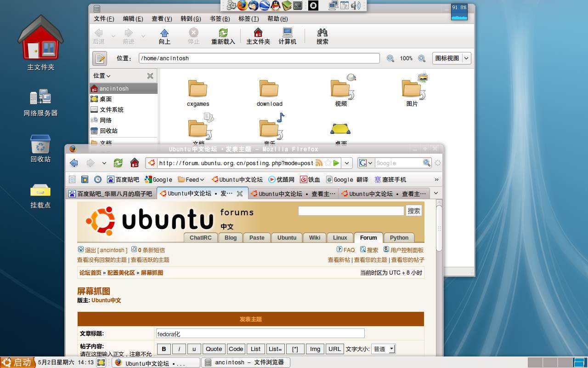
Task: Open the URL bar history dropdown
Action: [347, 163]
